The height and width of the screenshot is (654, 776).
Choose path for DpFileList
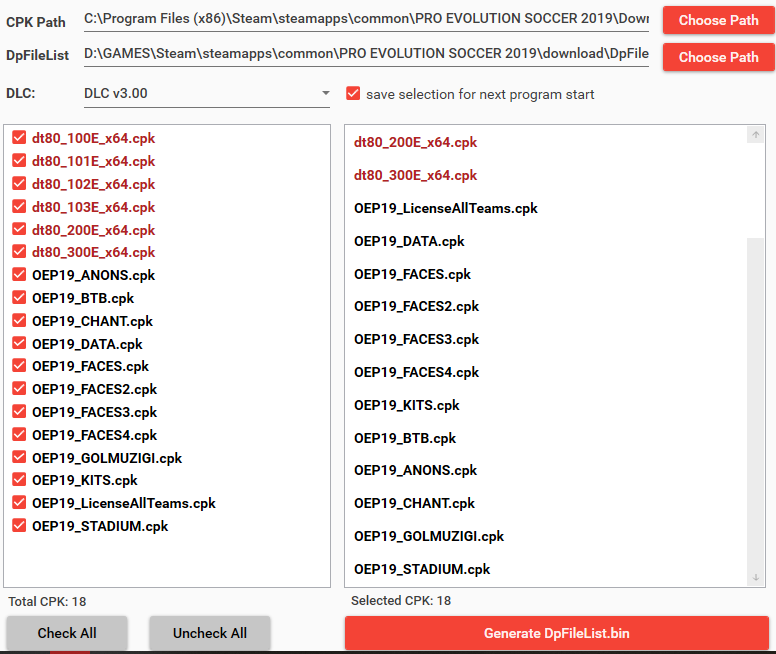[718, 57]
